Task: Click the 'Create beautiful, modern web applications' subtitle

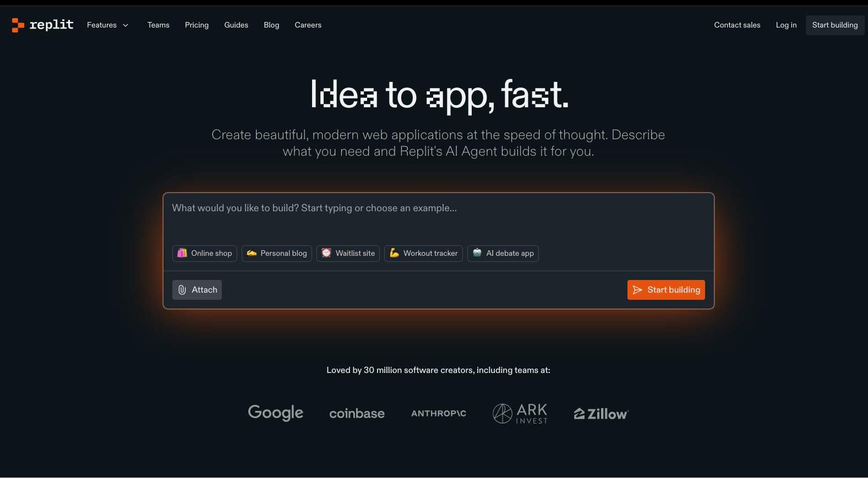Action: (x=438, y=143)
